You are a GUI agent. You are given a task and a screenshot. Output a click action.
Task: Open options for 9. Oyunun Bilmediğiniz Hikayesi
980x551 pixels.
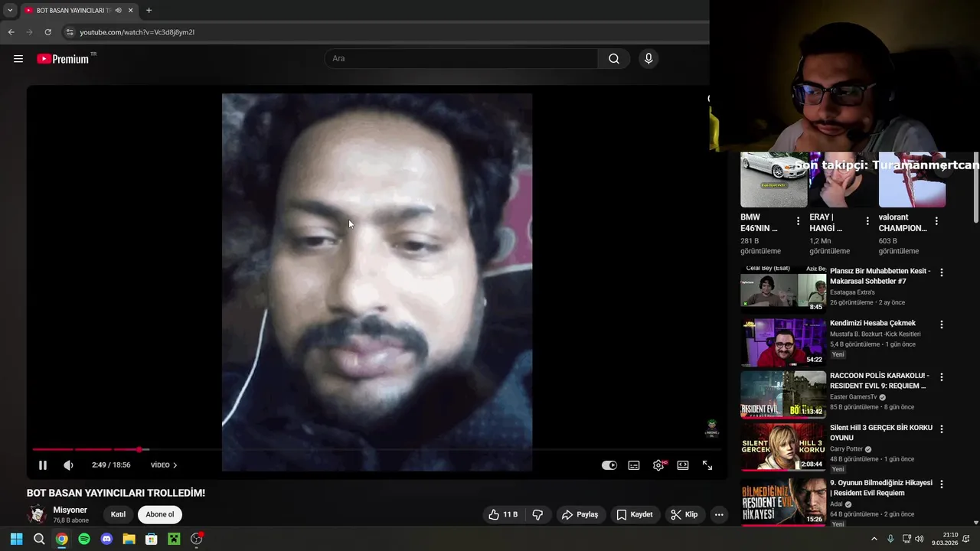click(941, 484)
